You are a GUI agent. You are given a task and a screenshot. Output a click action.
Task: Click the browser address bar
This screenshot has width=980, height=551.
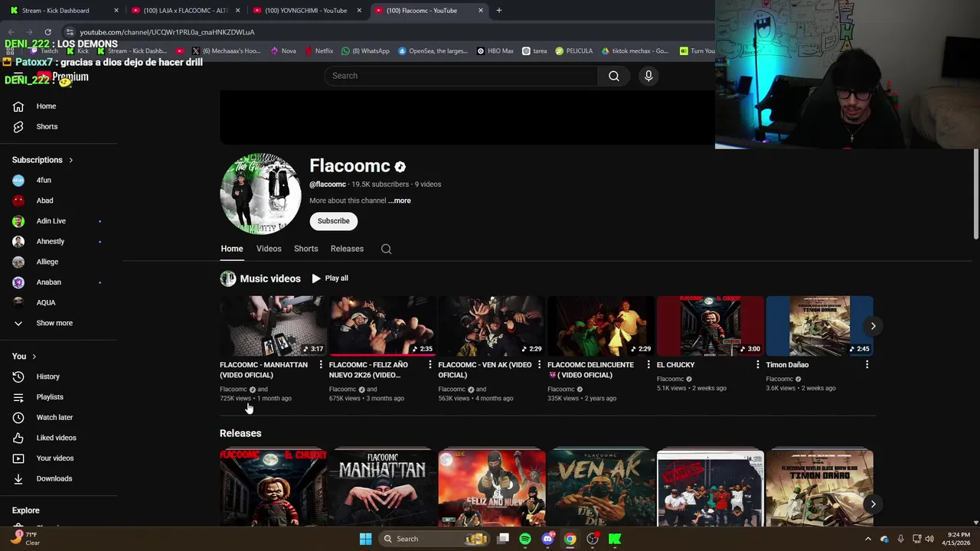[x=383, y=32]
